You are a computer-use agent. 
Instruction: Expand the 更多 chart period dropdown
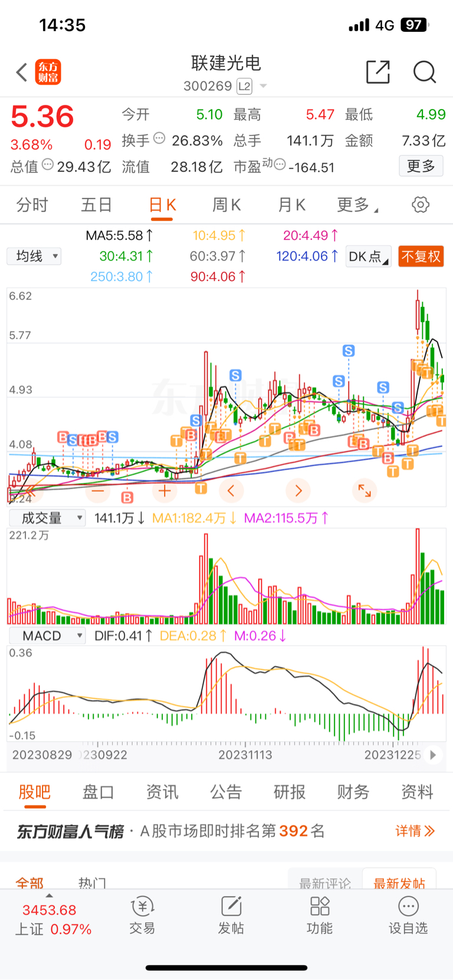(357, 205)
